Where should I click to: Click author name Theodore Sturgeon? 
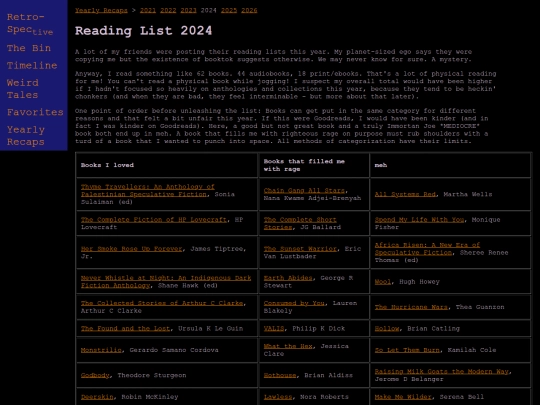(x=152, y=375)
